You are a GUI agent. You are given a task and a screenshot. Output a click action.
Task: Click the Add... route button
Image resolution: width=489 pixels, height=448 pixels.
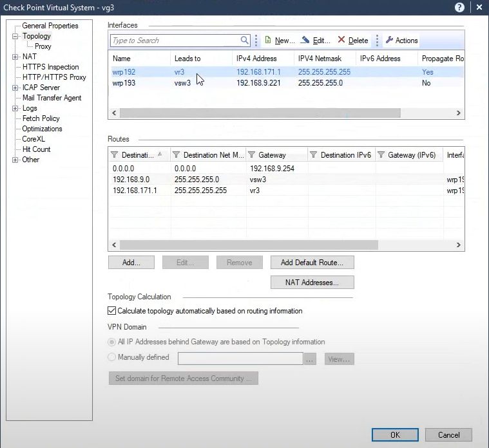point(131,263)
